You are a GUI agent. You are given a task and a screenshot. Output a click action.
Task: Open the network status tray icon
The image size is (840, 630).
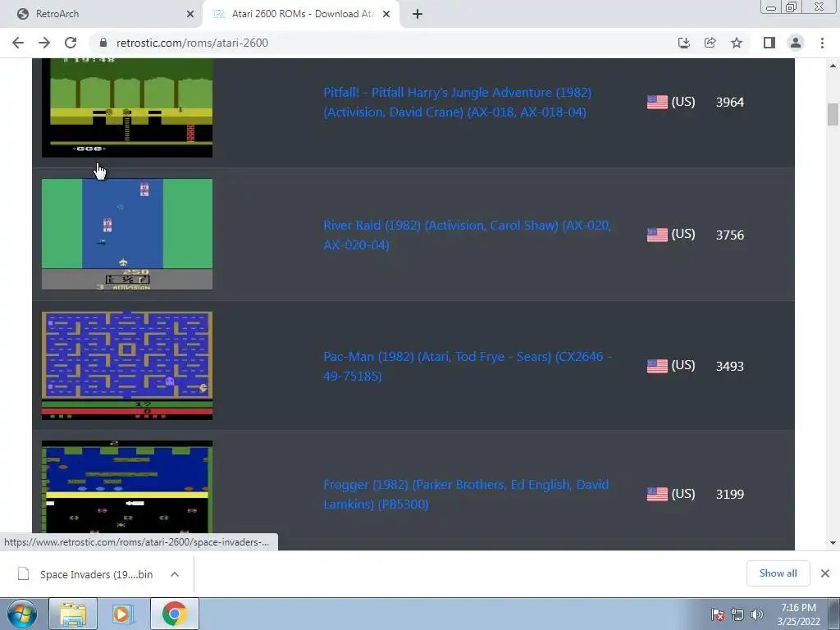(x=737, y=614)
